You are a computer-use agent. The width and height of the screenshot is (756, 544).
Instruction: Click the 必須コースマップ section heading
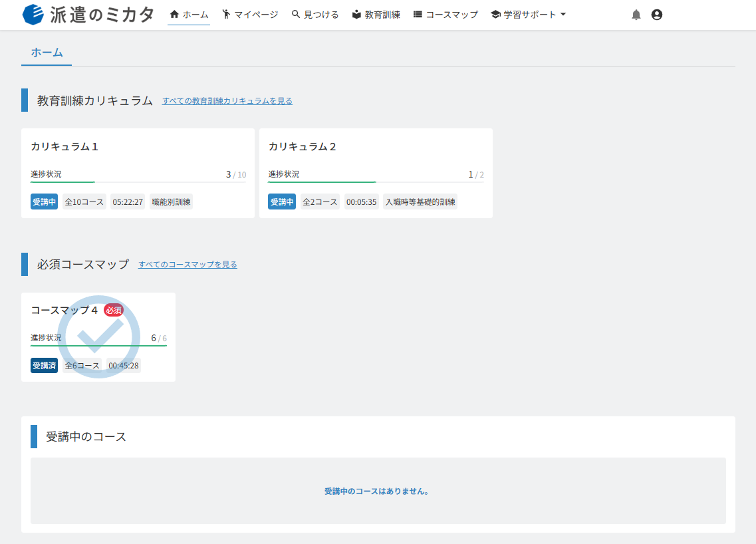pyautogui.click(x=83, y=264)
